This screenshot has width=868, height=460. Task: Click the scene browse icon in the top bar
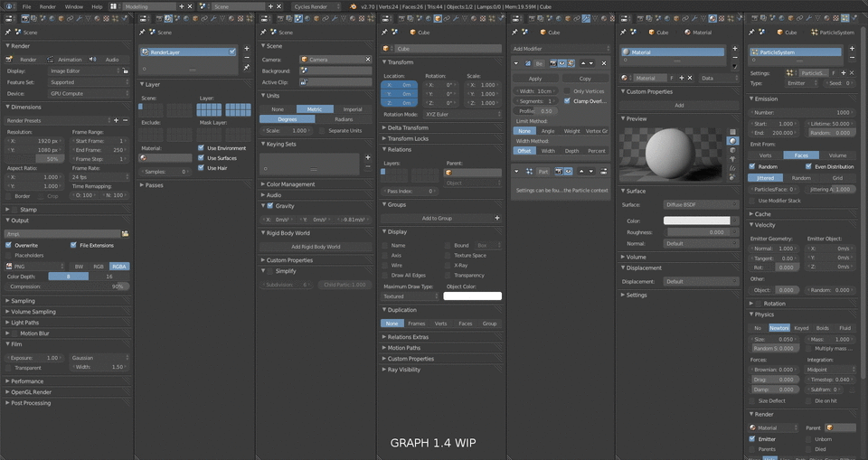point(203,6)
